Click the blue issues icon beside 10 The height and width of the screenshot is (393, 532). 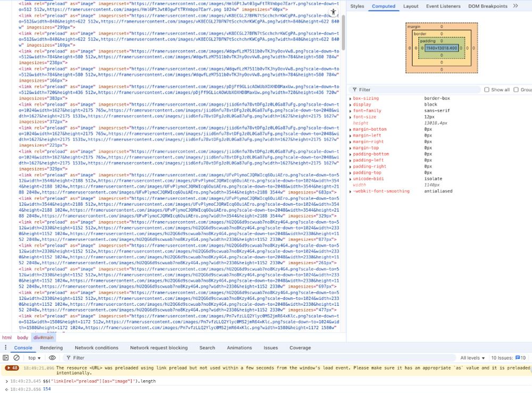click(518, 358)
